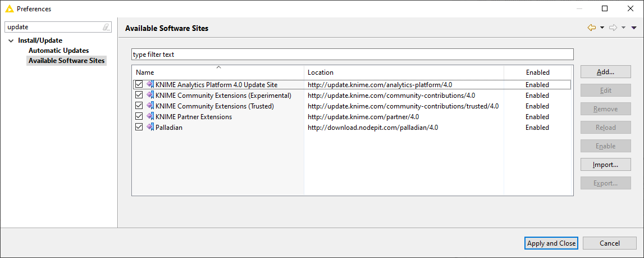644x258 pixels.
Task: Toggle the Palladian site checkbox
Action: [139, 128]
